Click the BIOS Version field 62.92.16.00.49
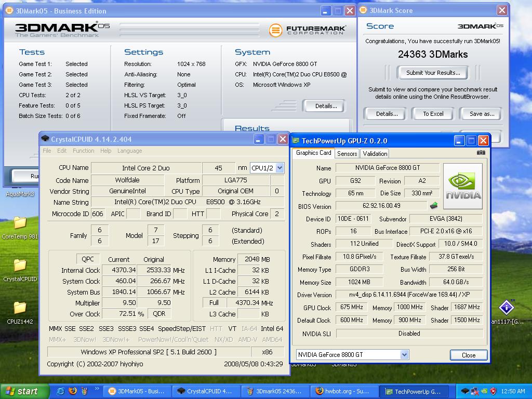The image size is (532, 399). [x=381, y=206]
